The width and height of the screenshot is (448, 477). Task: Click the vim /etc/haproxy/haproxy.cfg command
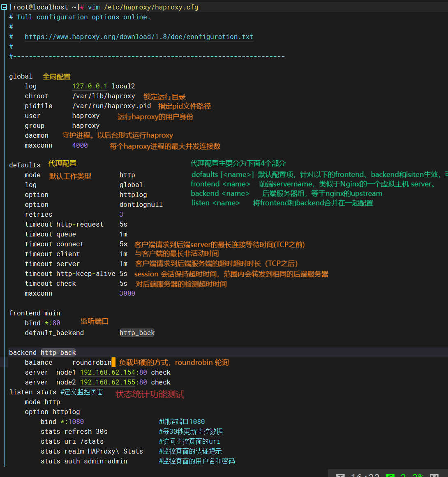coord(143,7)
